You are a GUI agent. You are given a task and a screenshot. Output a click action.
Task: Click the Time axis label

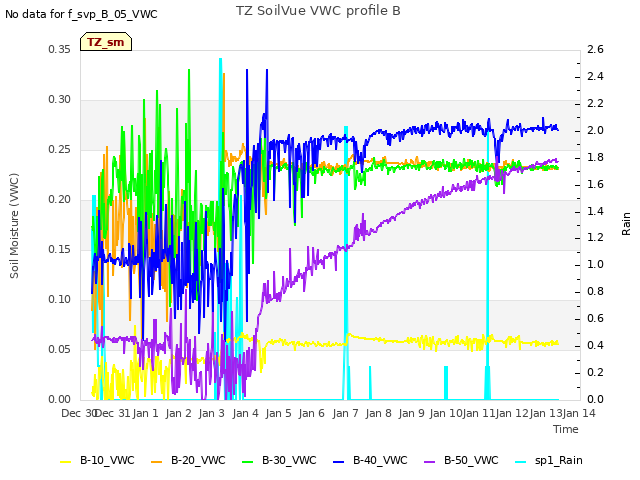(566, 429)
